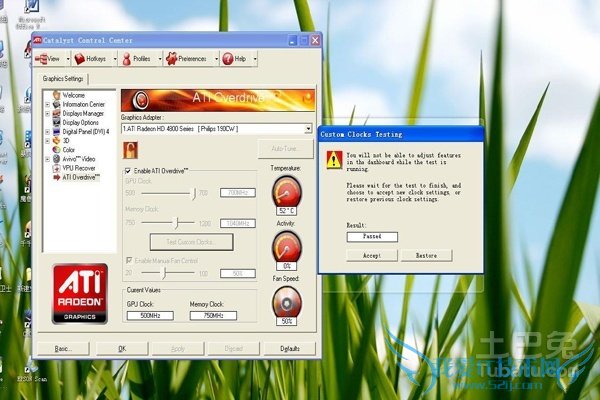The height and width of the screenshot is (400, 600).
Task: Uncheck Enable ATI Overdrive checkbox
Action: [126, 172]
